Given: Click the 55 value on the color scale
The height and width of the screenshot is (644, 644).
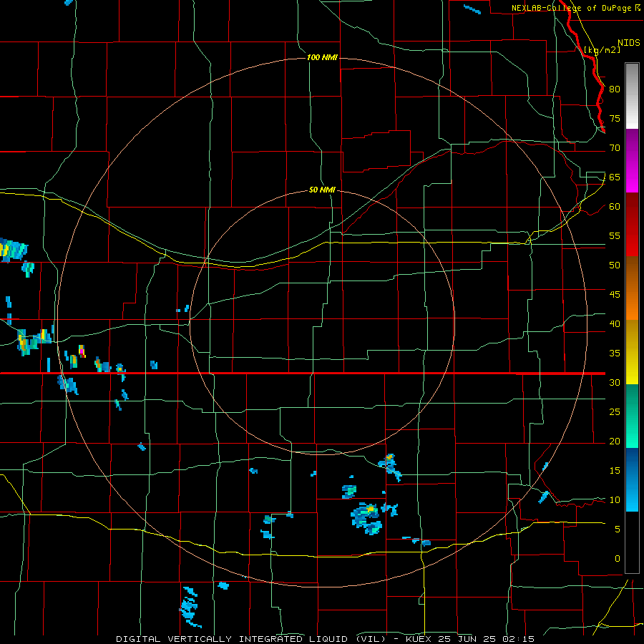Looking at the screenshot, I should (615, 235).
